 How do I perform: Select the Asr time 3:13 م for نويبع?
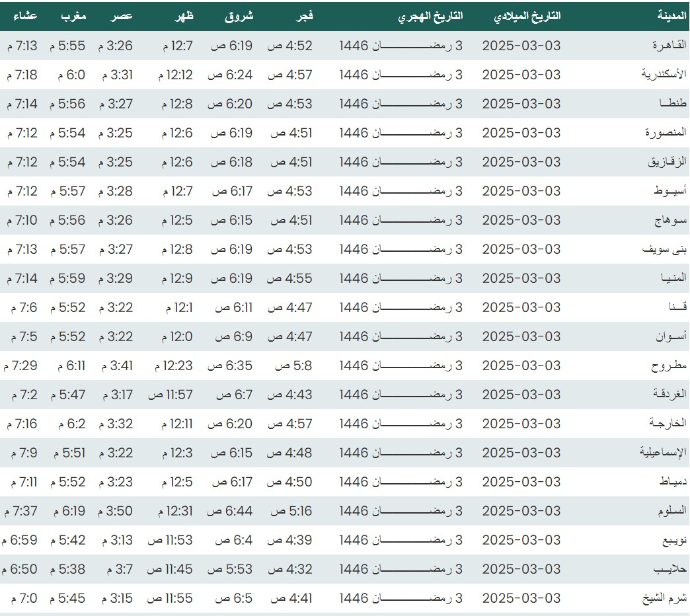(117, 540)
